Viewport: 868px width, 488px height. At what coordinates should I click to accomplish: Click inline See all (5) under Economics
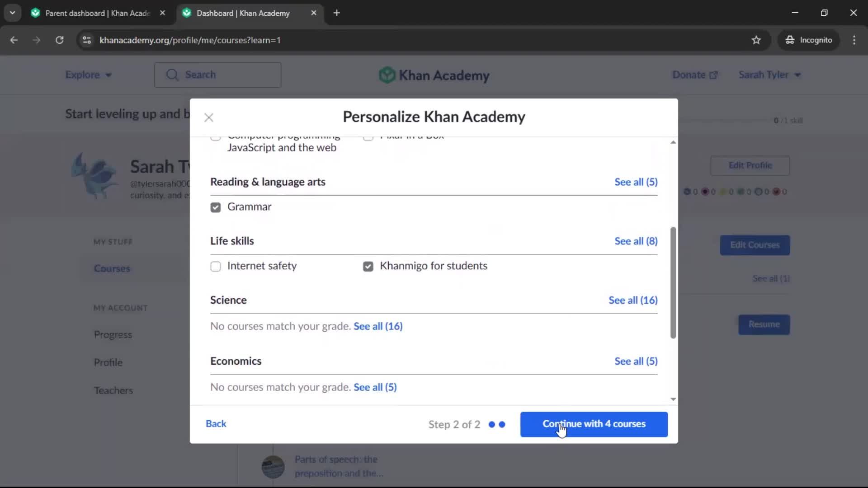[x=375, y=387]
